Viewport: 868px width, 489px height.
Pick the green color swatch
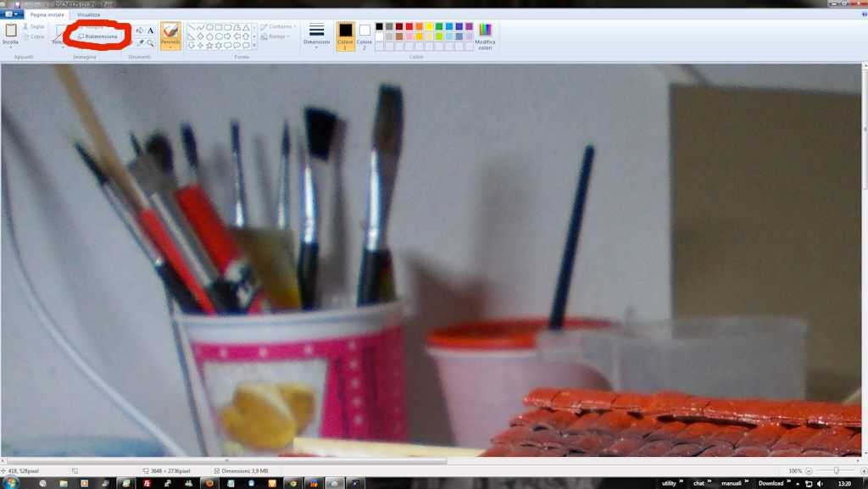(x=439, y=26)
